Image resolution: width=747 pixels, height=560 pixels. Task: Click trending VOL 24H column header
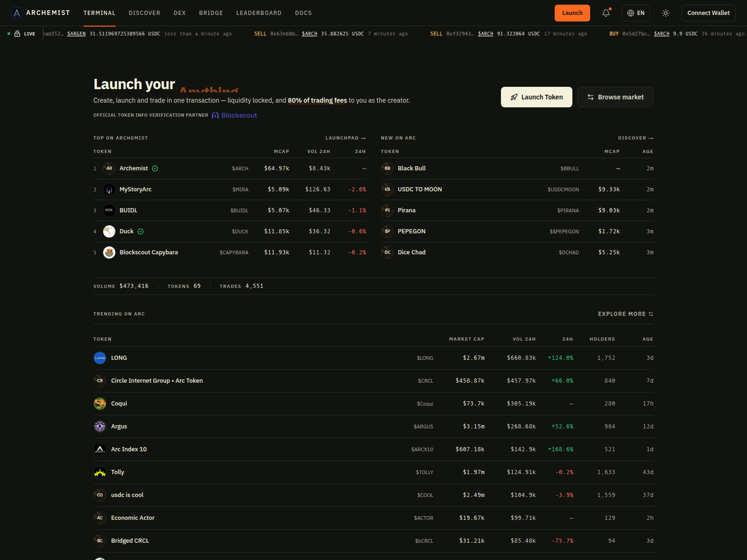(x=524, y=339)
